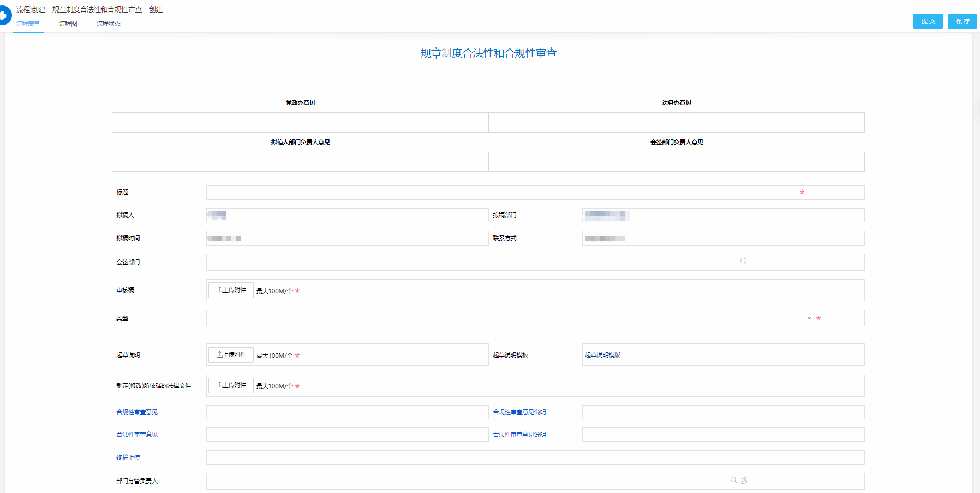Click people icon in 部门分管负责人 field

click(x=744, y=480)
